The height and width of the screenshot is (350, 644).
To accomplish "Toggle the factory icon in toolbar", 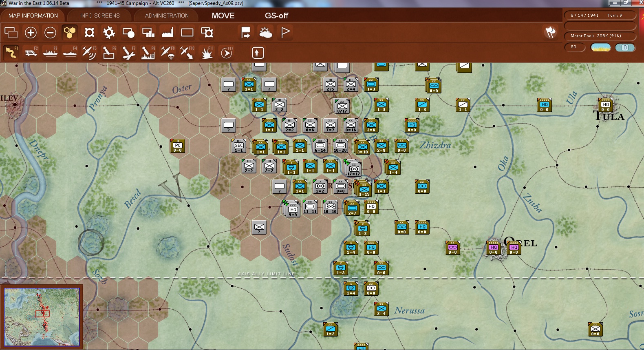I will tap(168, 32).
